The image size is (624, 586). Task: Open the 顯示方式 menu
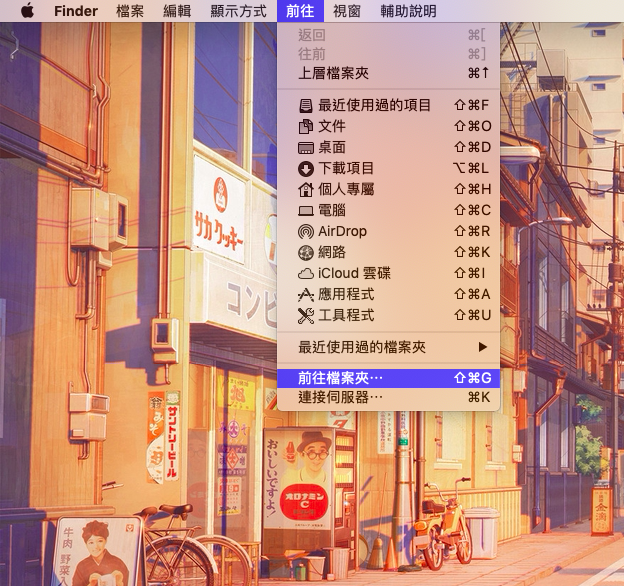click(x=239, y=11)
